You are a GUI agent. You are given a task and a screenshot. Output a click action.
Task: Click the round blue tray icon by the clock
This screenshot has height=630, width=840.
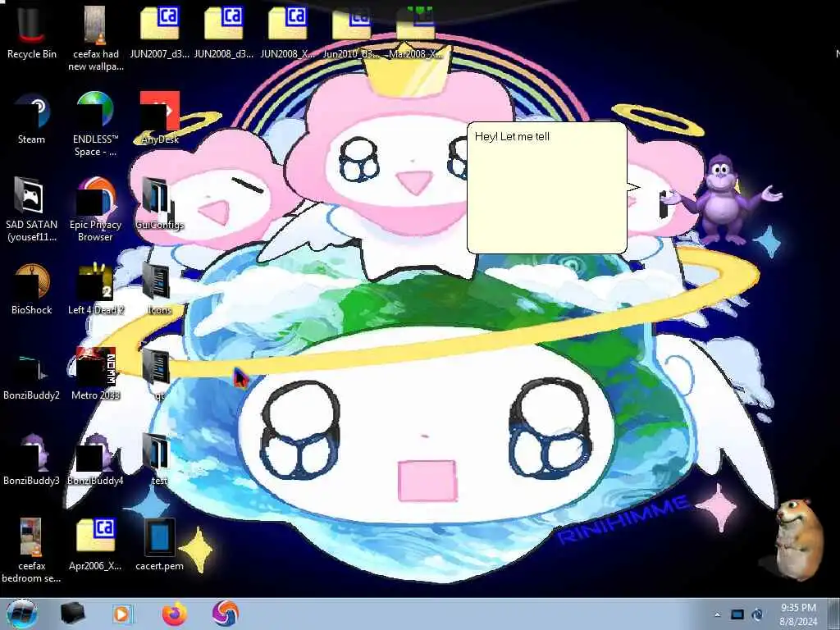tap(757, 614)
